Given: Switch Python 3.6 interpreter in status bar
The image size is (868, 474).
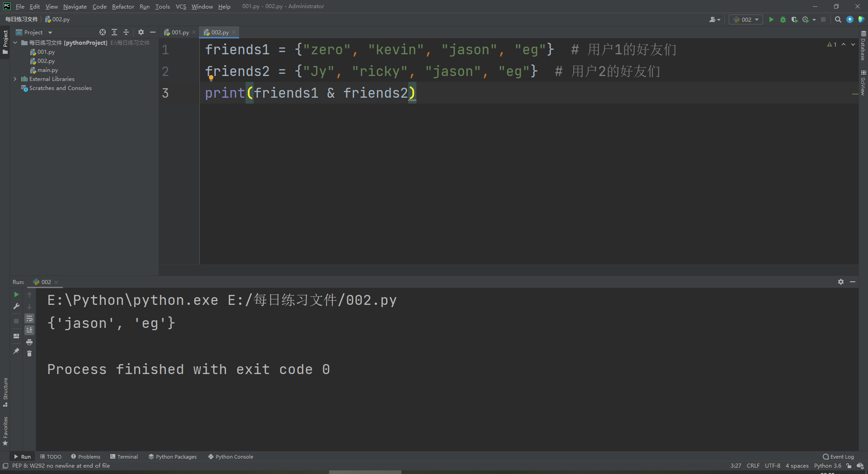Looking at the screenshot, I should pyautogui.click(x=828, y=466).
